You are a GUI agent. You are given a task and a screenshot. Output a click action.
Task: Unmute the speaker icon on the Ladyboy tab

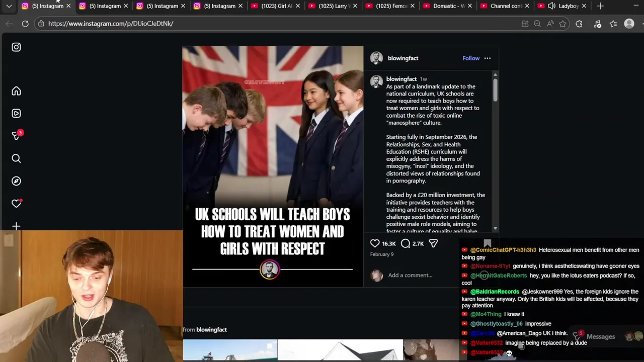[x=551, y=6]
